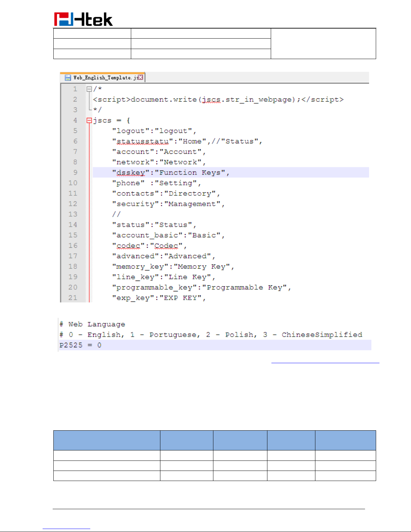The width and height of the screenshot is (411, 532).
Task: Click line number 13 in the gutter
Action: click(x=73, y=214)
